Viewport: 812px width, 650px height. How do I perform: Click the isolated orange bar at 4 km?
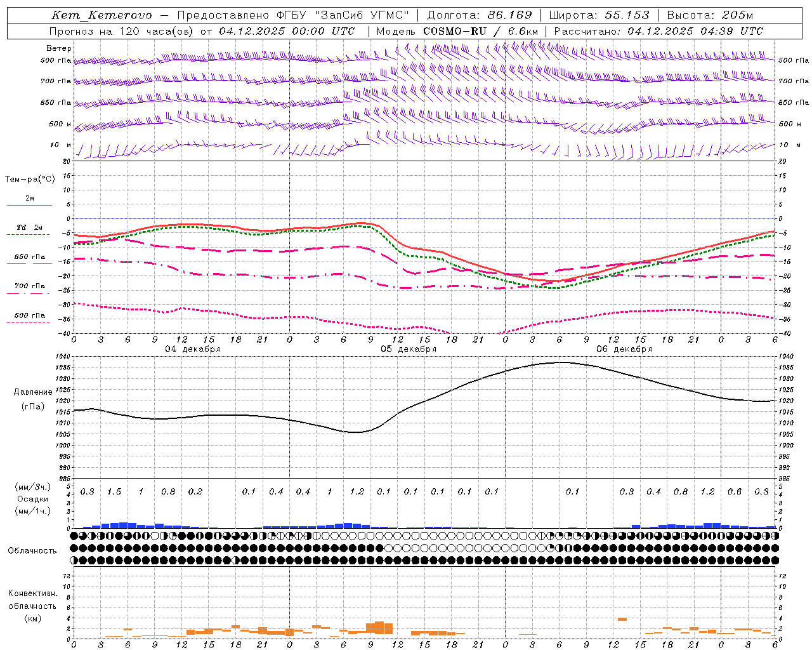tap(622, 619)
